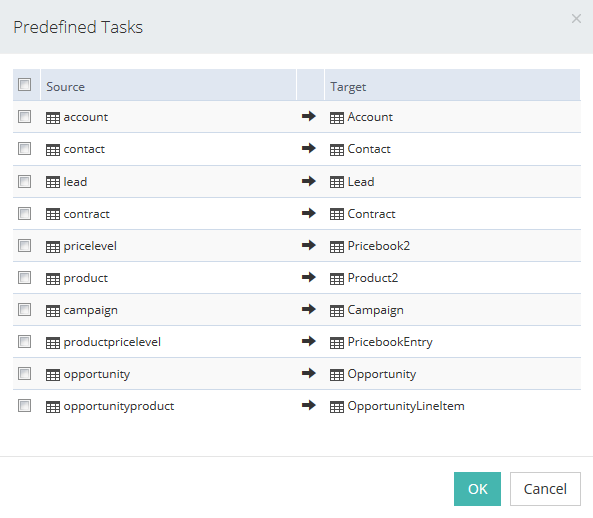The height and width of the screenshot is (518, 593).
Task: Click table icon beside target Account
Action: pos(337,118)
